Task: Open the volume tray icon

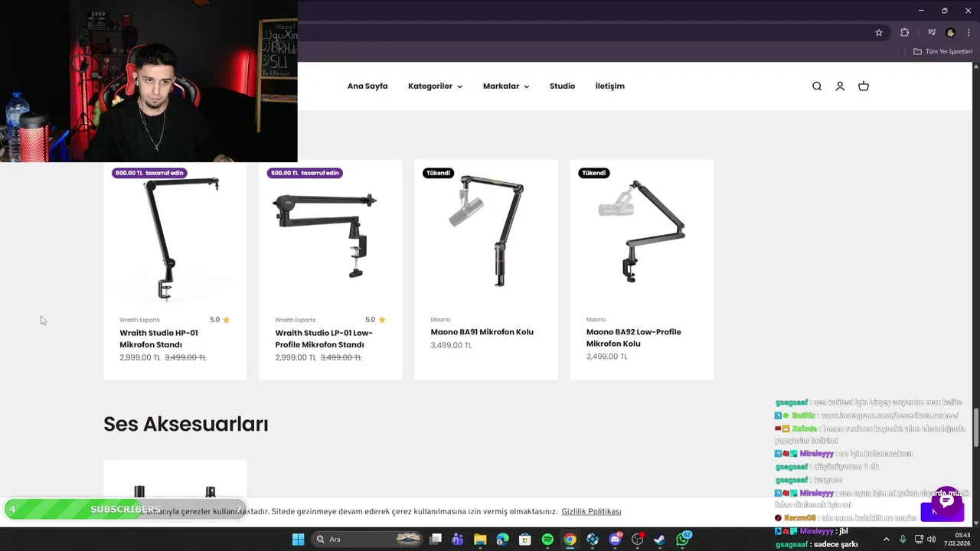Action: coord(932,540)
